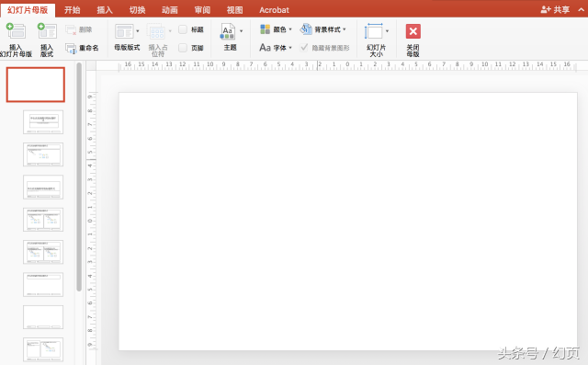Click Insert Placeholder (插入占位符) icon
The image size is (588, 365).
[156, 31]
